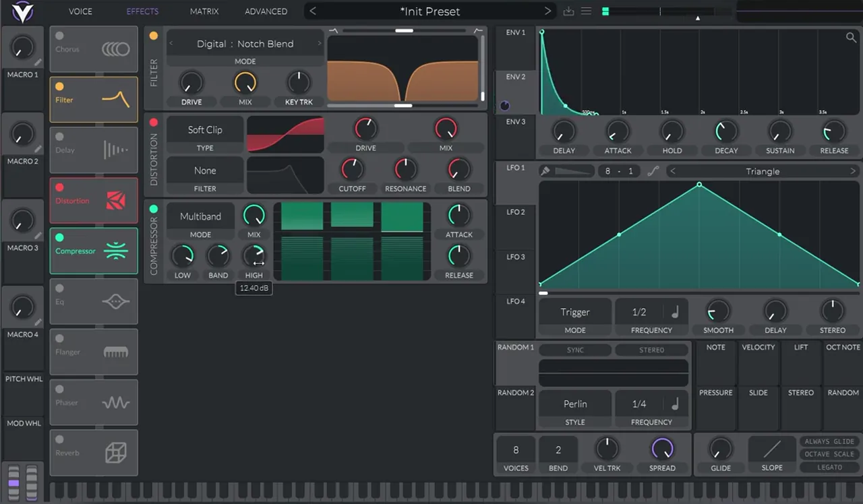Select the Phaser effect module
The width and height of the screenshot is (863, 504).
pyautogui.click(x=94, y=402)
